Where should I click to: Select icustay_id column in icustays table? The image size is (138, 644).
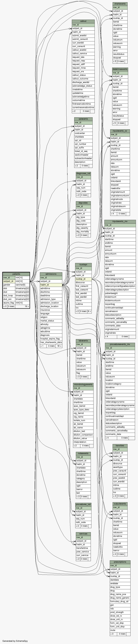(x=83, y=279)
